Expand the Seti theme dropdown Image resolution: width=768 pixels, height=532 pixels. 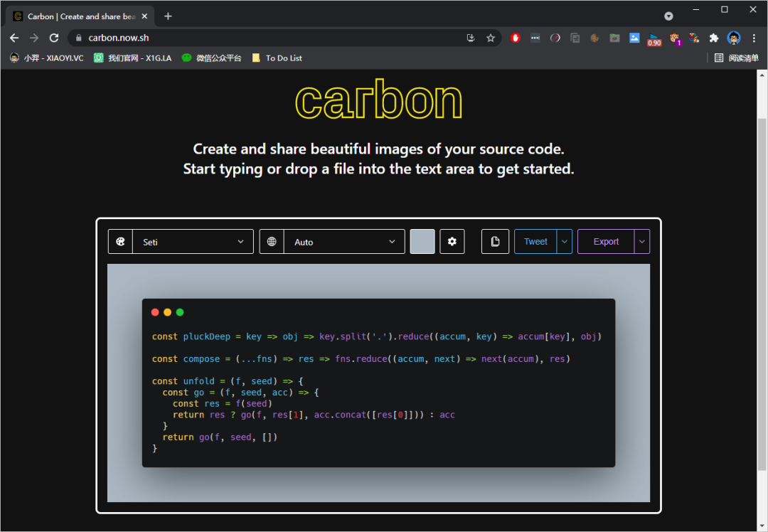tap(193, 242)
